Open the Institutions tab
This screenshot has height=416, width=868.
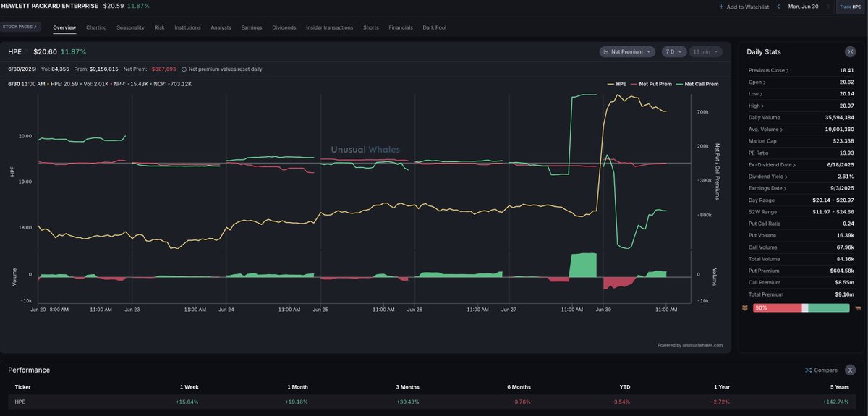[187, 27]
